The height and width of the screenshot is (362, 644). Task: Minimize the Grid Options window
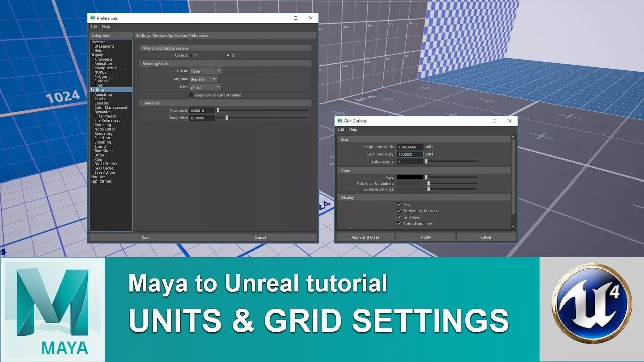[x=479, y=121]
